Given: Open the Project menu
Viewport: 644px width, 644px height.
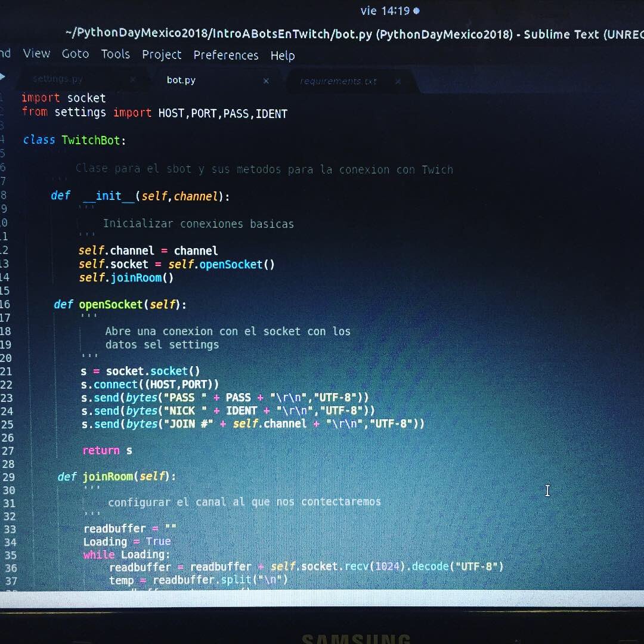Looking at the screenshot, I should (162, 55).
